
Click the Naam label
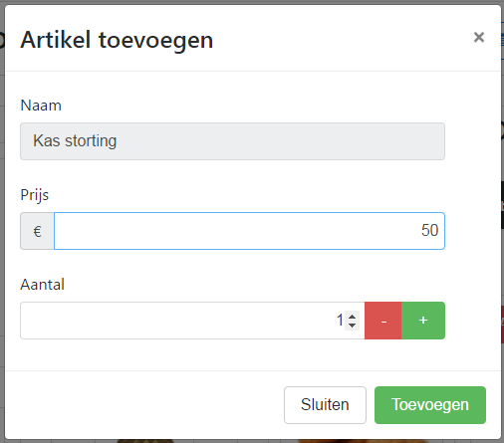pyautogui.click(x=41, y=106)
